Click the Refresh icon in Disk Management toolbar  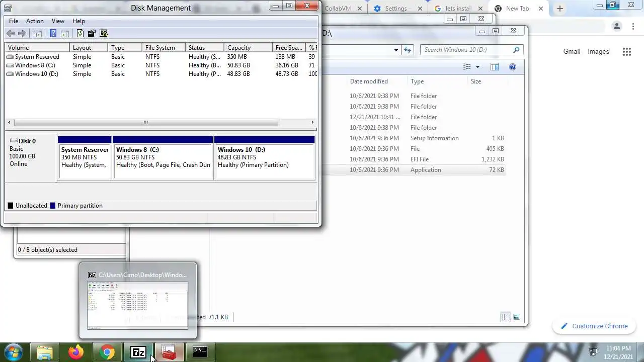coord(80,33)
